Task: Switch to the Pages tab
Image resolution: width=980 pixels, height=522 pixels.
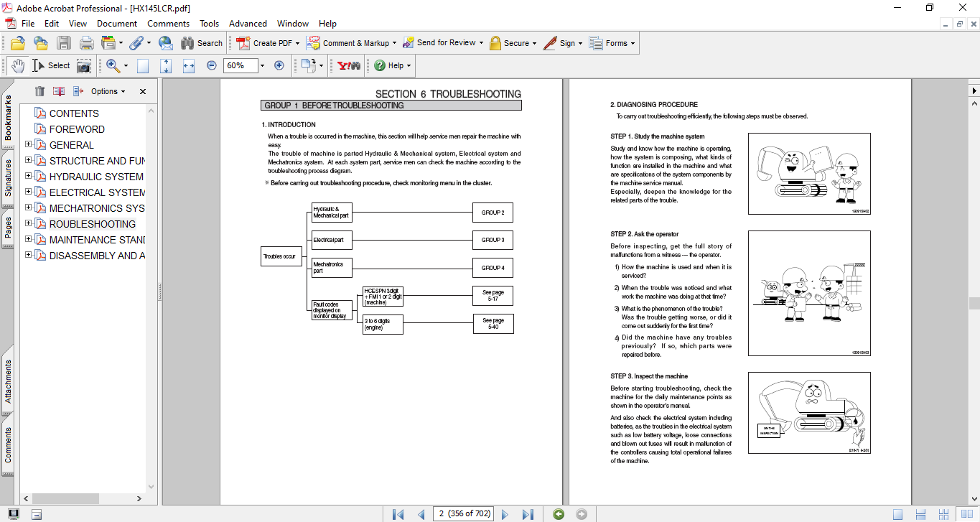Action: click(x=9, y=227)
